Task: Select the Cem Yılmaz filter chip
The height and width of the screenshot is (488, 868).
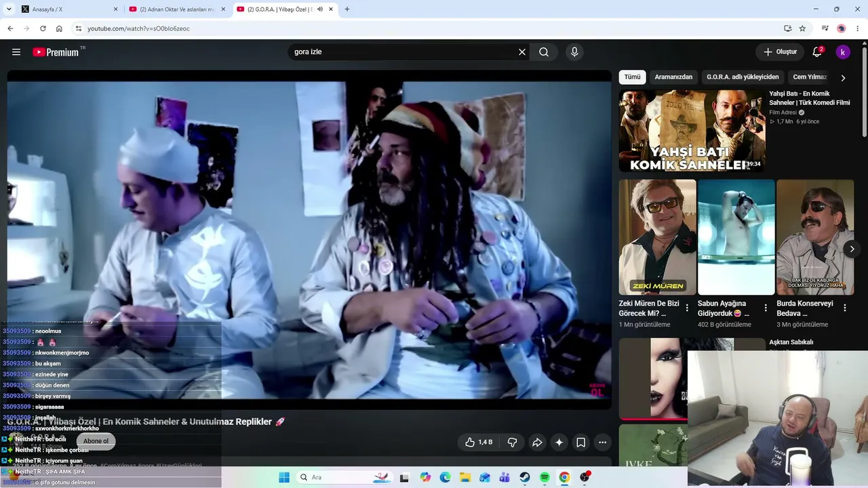Action: click(x=810, y=77)
